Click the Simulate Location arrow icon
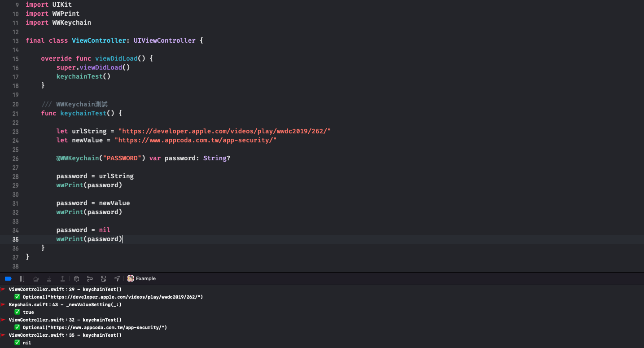This screenshot has width=644, height=348. [117, 278]
